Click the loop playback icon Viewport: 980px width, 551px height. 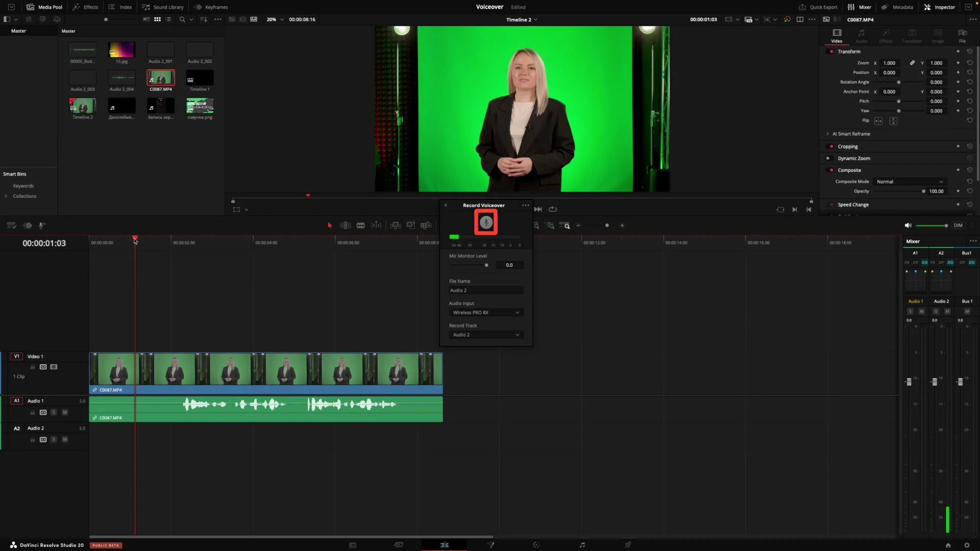pyautogui.click(x=553, y=209)
